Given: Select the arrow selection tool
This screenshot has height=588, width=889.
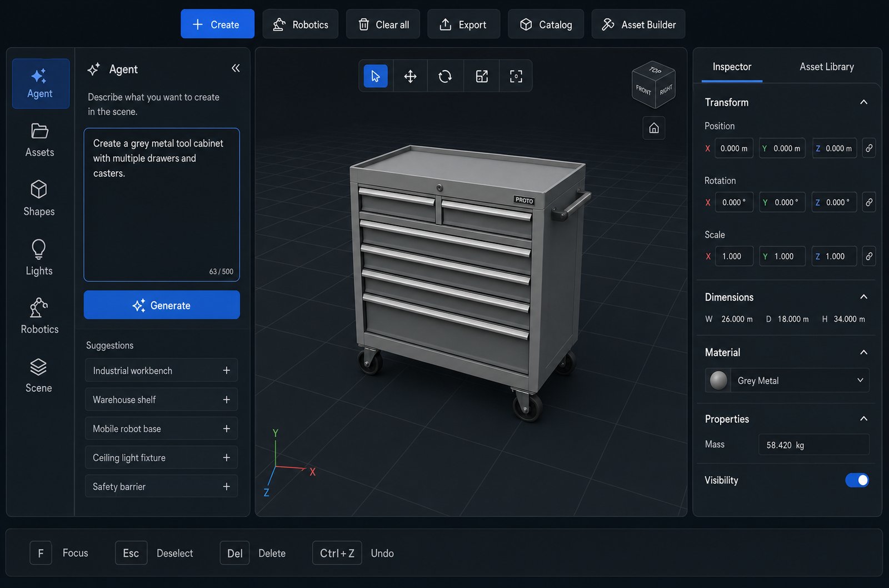Looking at the screenshot, I should point(376,76).
